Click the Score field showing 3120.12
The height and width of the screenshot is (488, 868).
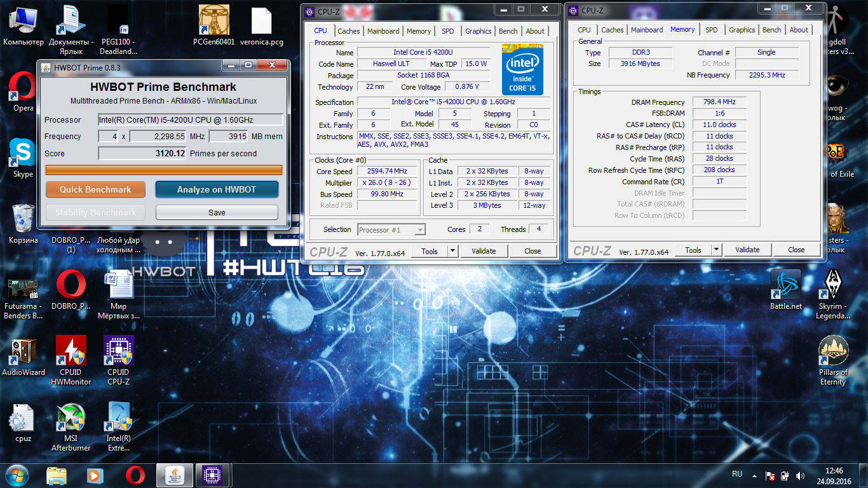(142, 153)
